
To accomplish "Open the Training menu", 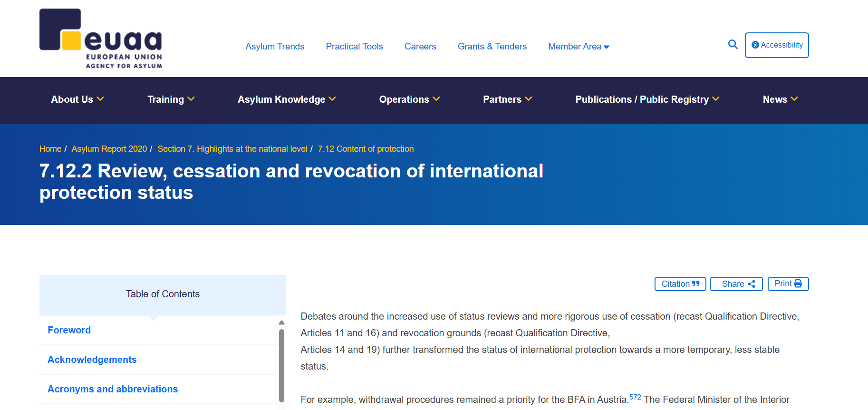I will (x=171, y=99).
